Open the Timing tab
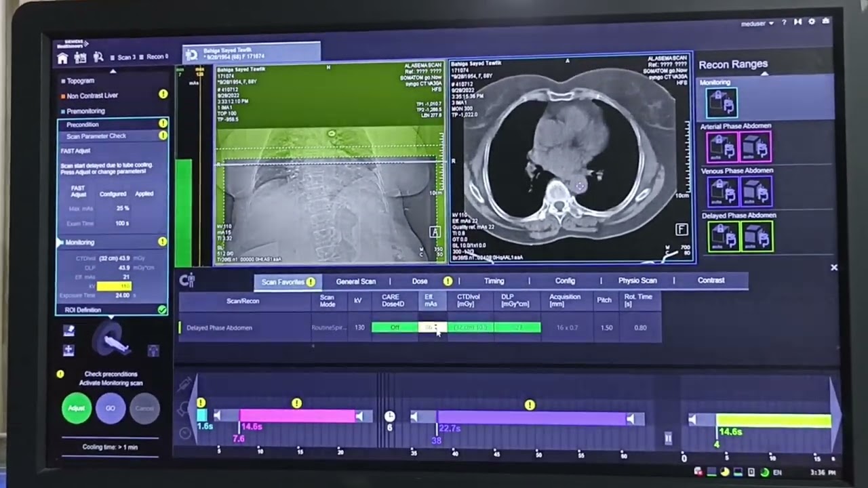 (x=494, y=281)
